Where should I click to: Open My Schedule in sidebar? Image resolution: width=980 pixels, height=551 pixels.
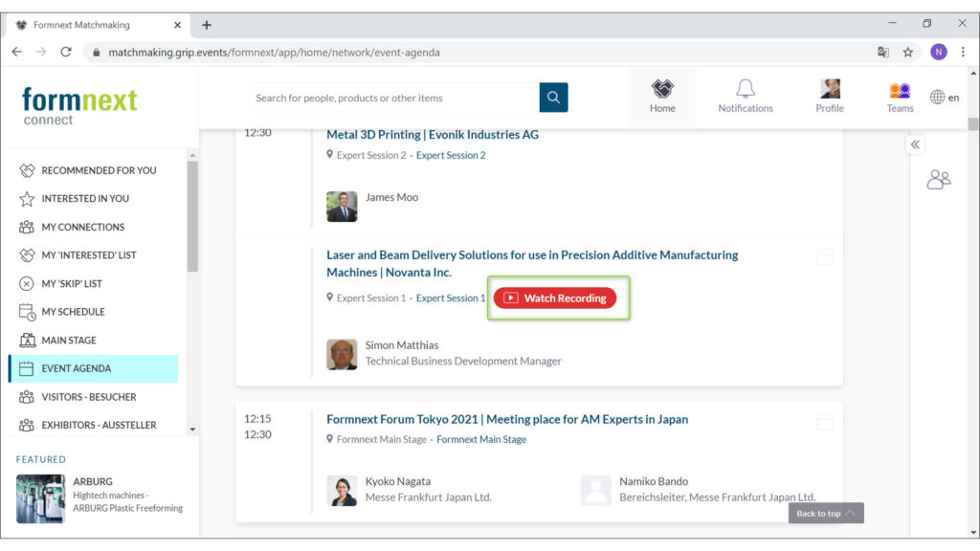pos(73,312)
